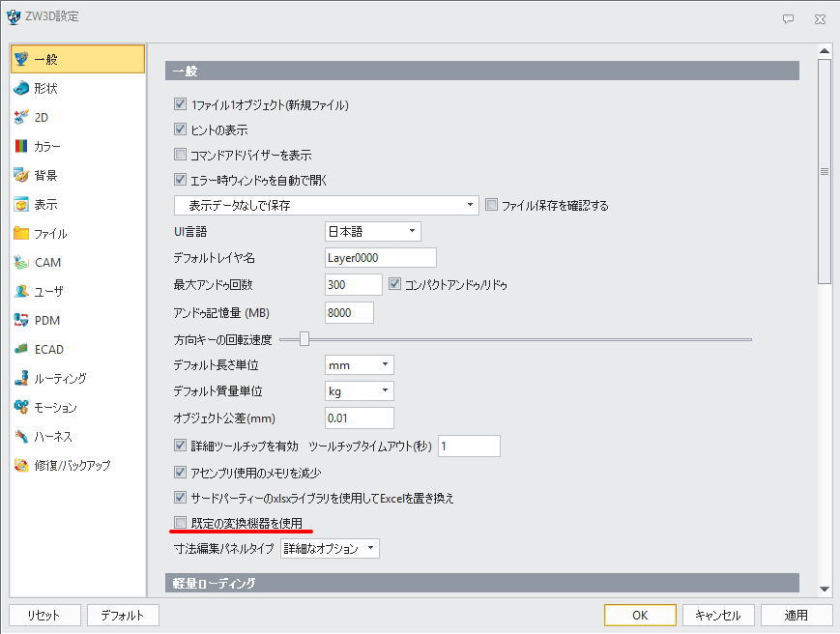Screen dimensions: 840x634
Task: Open the 背景 background settings icon
Action: click(x=20, y=176)
